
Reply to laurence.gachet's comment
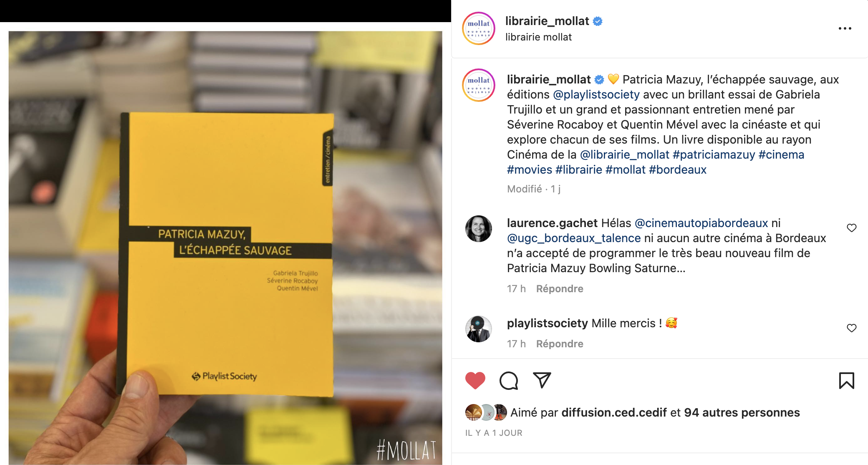[x=560, y=289]
